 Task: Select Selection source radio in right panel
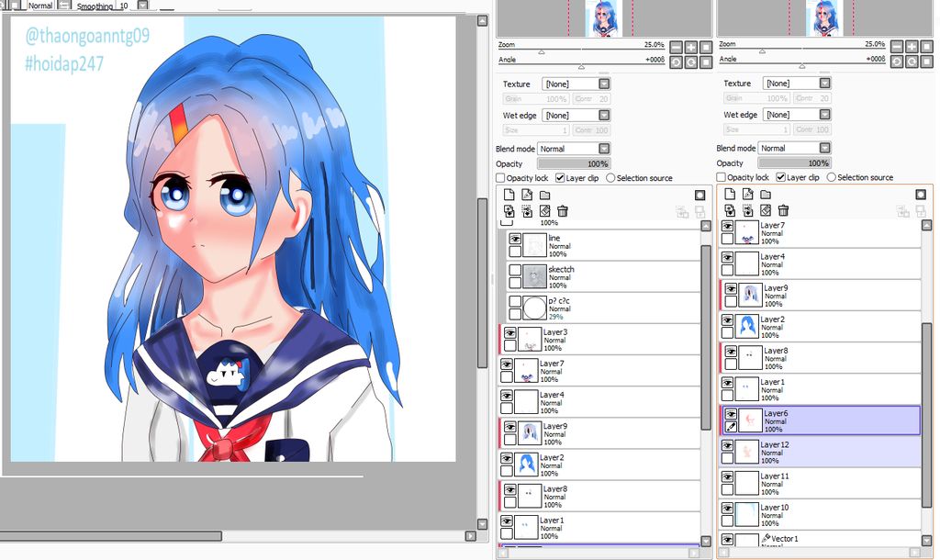pyautogui.click(x=831, y=177)
